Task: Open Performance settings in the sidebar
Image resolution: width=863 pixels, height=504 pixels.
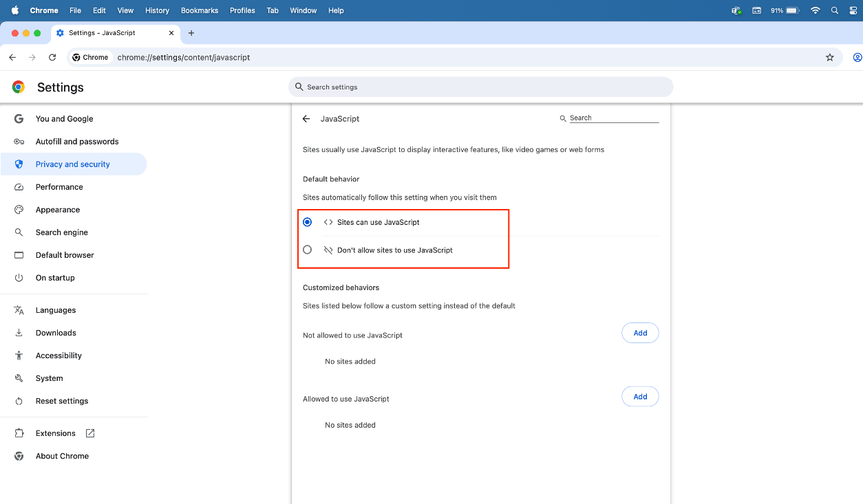Action: pyautogui.click(x=59, y=187)
